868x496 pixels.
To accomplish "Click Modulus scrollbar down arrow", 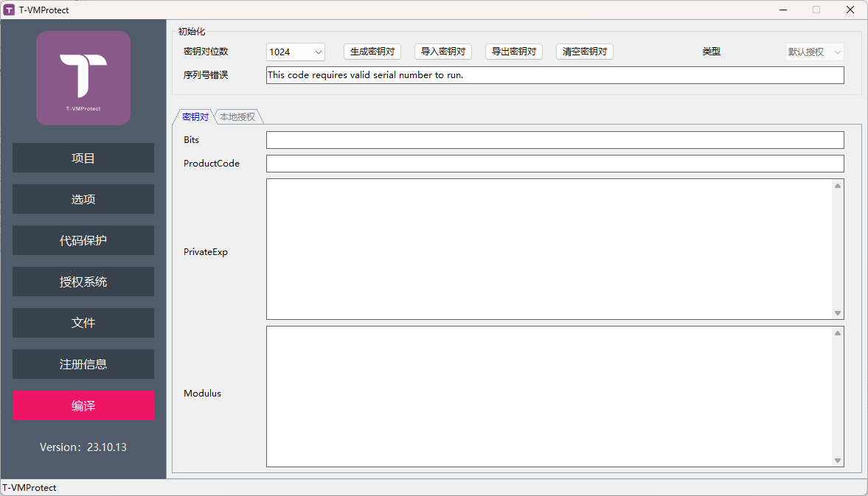I will point(838,461).
